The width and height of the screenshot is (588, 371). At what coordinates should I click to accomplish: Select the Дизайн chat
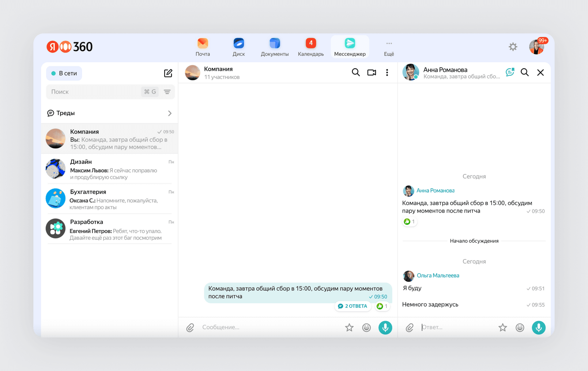[110, 169]
